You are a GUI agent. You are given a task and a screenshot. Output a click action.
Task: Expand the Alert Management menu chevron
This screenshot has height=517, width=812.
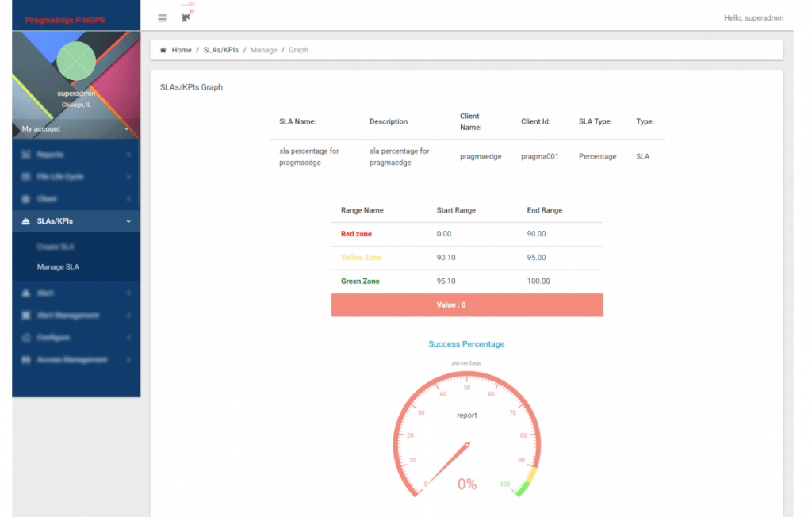click(x=128, y=316)
